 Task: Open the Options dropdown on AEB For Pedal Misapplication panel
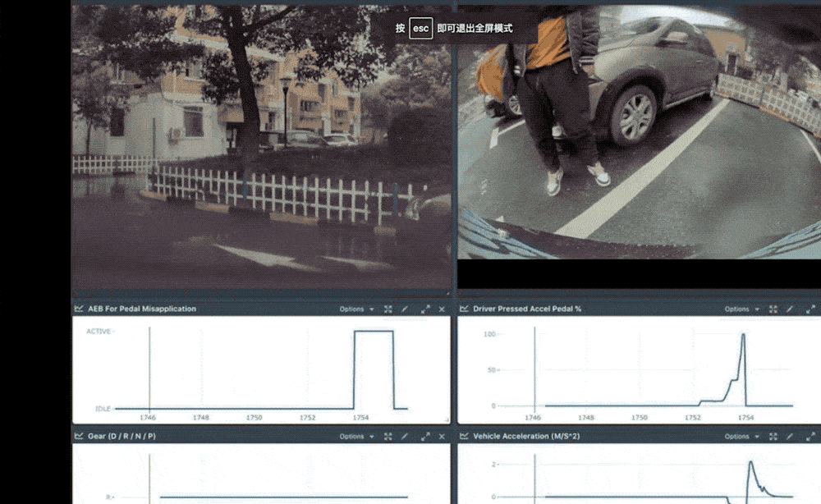[355, 309]
